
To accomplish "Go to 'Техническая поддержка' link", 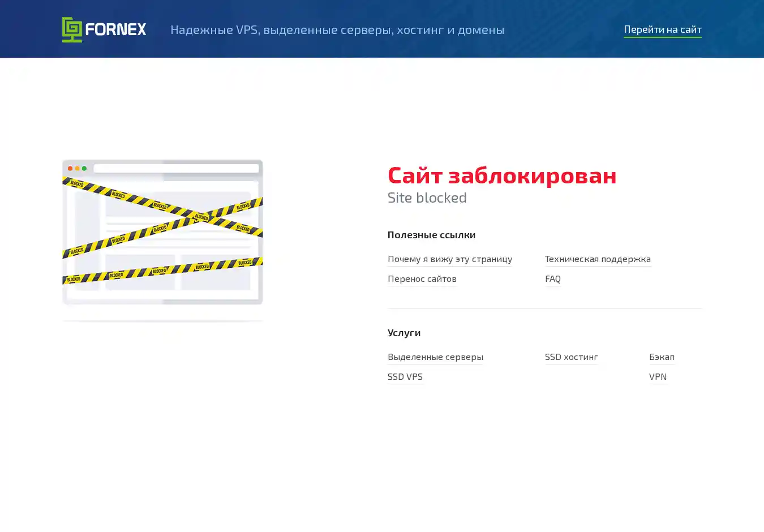I will (598, 259).
